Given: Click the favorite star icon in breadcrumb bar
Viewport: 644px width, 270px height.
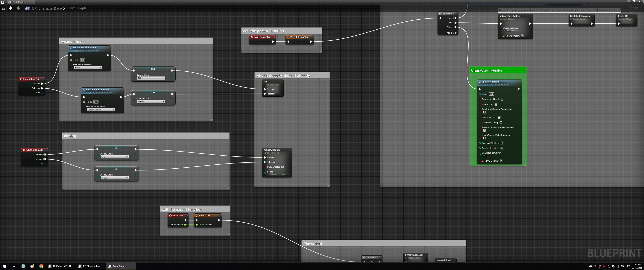Looking at the screenshot, I should coord(4,8).
